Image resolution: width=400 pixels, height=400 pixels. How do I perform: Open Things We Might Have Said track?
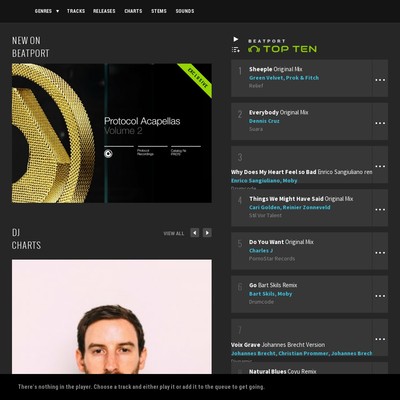tap(301, 199)
